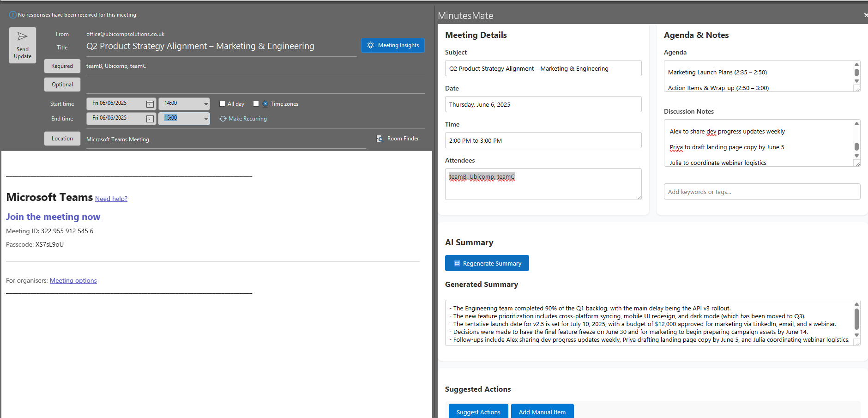Click the "Marketing Launch Plans (2:35 – 2:50)" agenda line
Image resolution: width=868 pixels, height=418 pixels.
click(717, 73)
